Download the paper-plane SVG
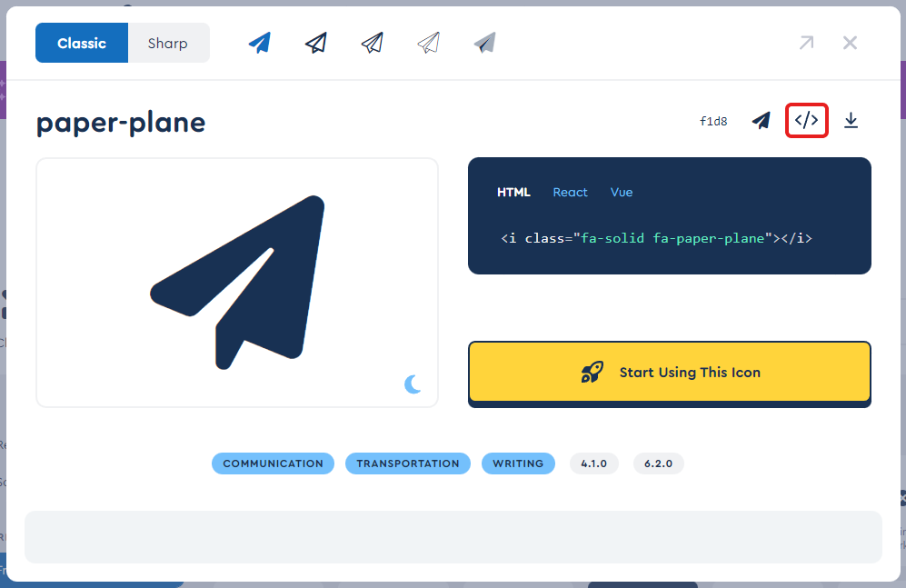906x588 pixels. pyautogui.click(x=851, y=120)
